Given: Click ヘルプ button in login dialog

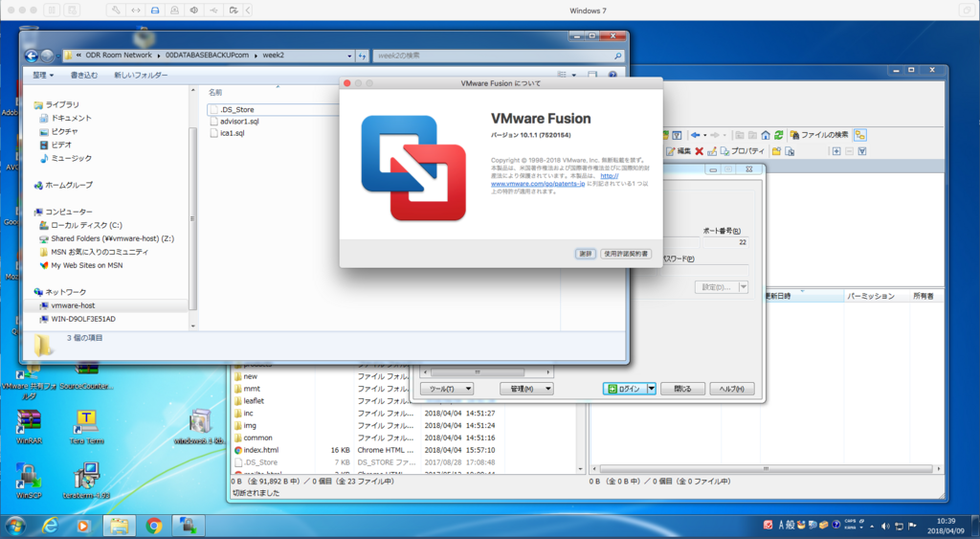Looking at the screenshot, I should tap(731, 389).
